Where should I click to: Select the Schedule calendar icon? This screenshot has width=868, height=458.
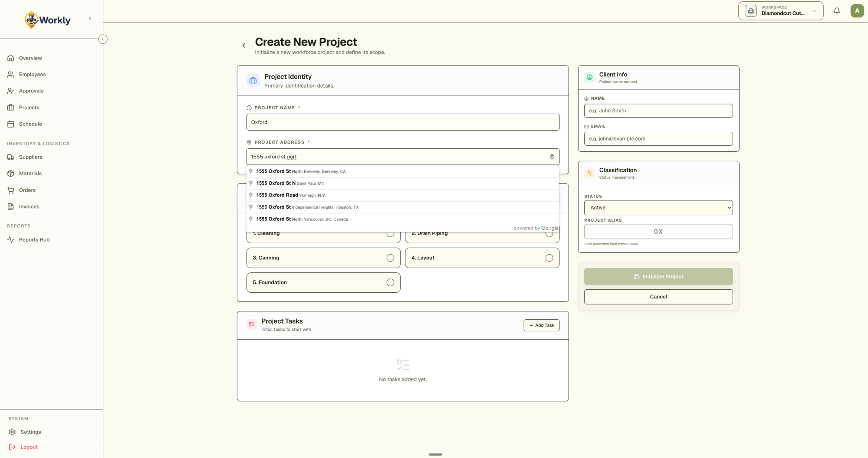coord(10,124)
